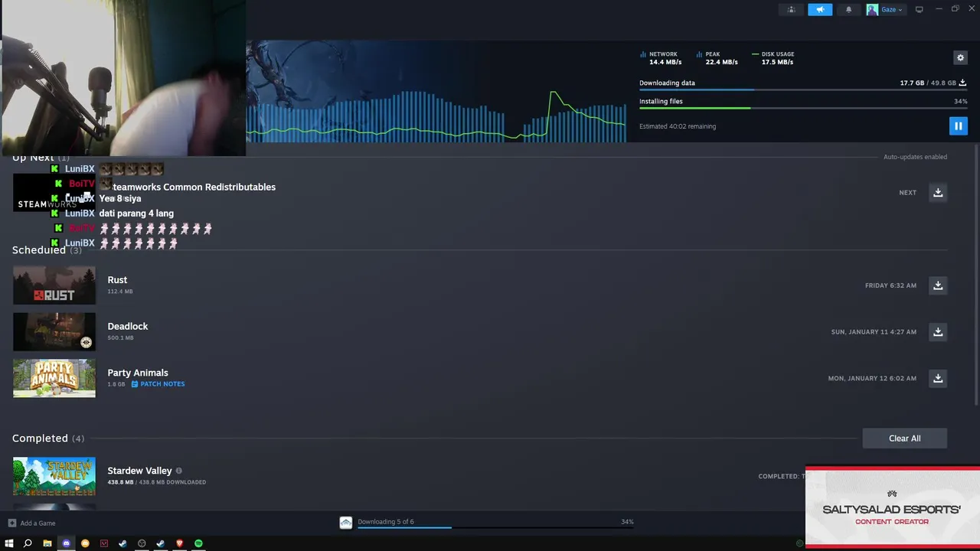Click the Scheduled section header
Screen dimensions: 980x551
coord(47,250)
